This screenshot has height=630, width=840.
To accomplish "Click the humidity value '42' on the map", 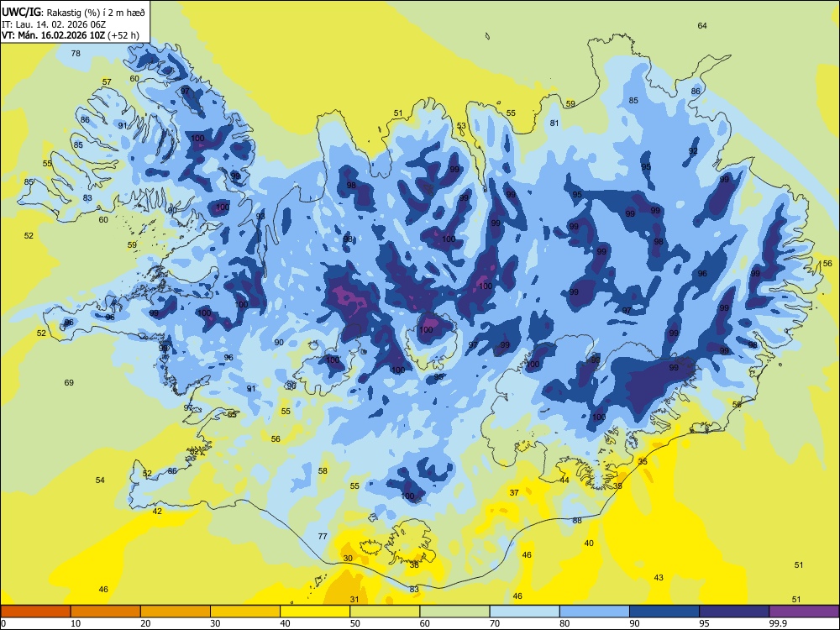I will point(157,511).
